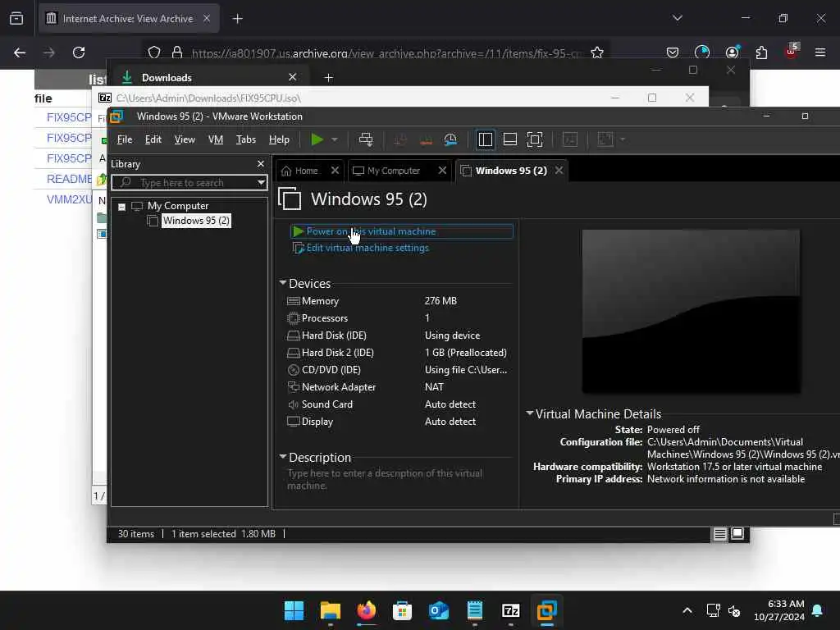Image resolution: width=840 pixels, height=630 pixels.
Task: Go back in Firefox browser
Action: tap(20, 52)
